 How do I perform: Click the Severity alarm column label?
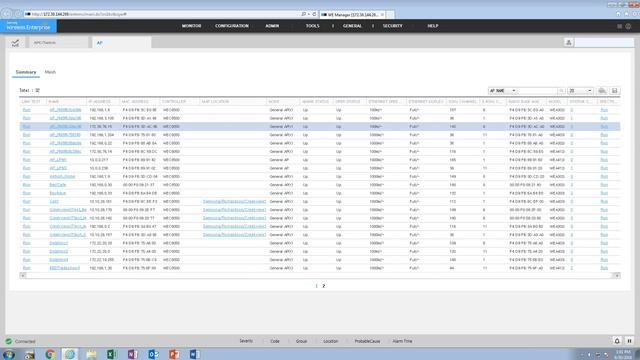[246, 341]
